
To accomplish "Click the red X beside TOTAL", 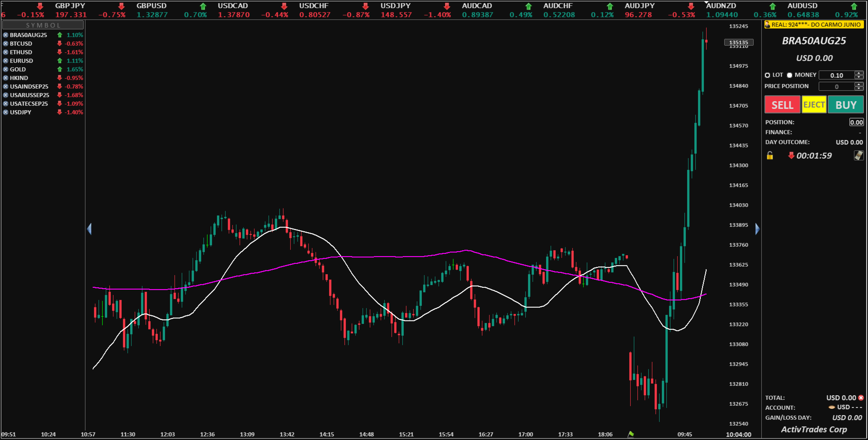I will (861, 398).
